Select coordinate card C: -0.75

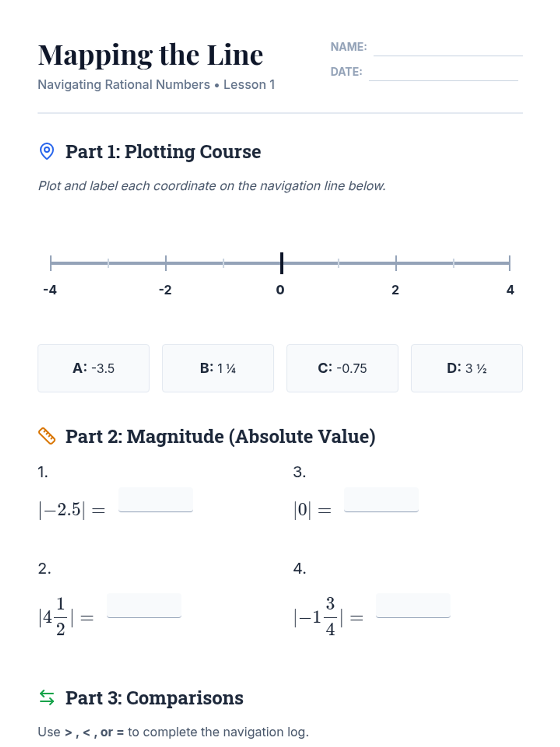[x=342, y=368]
